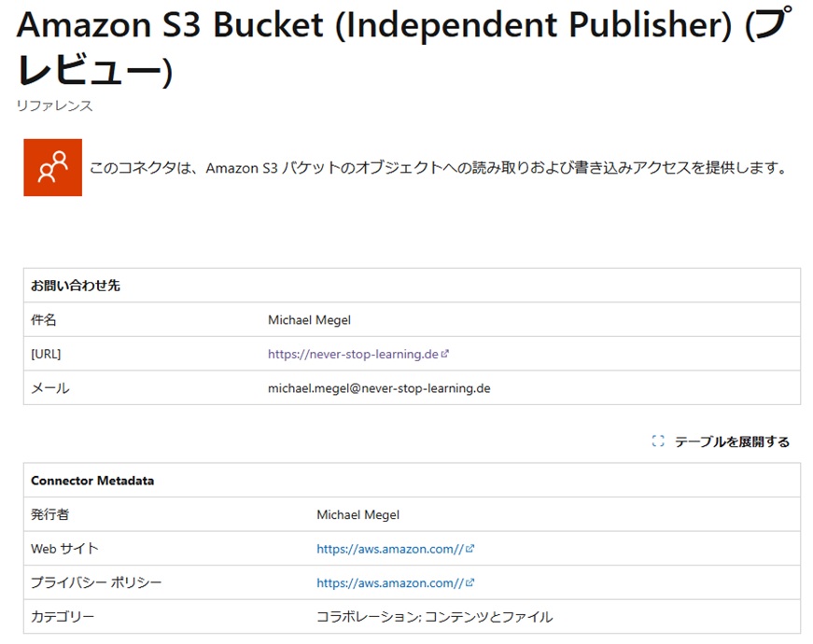Viewport: 813px width, 644px height.
Task: Click the expand-table bracket icon
Action: click(658, 441)
